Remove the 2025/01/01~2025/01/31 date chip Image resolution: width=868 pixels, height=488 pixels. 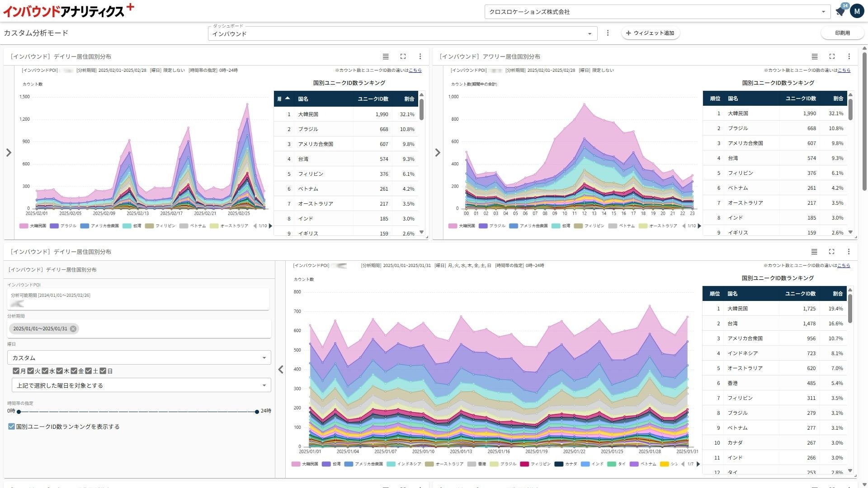tap(73, 329)
